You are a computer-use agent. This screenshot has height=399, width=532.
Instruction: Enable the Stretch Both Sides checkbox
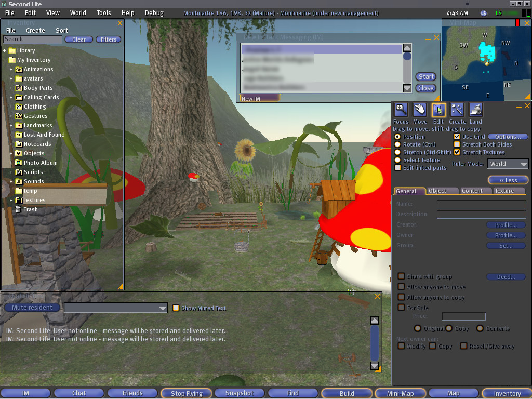[x=457, y=144]
